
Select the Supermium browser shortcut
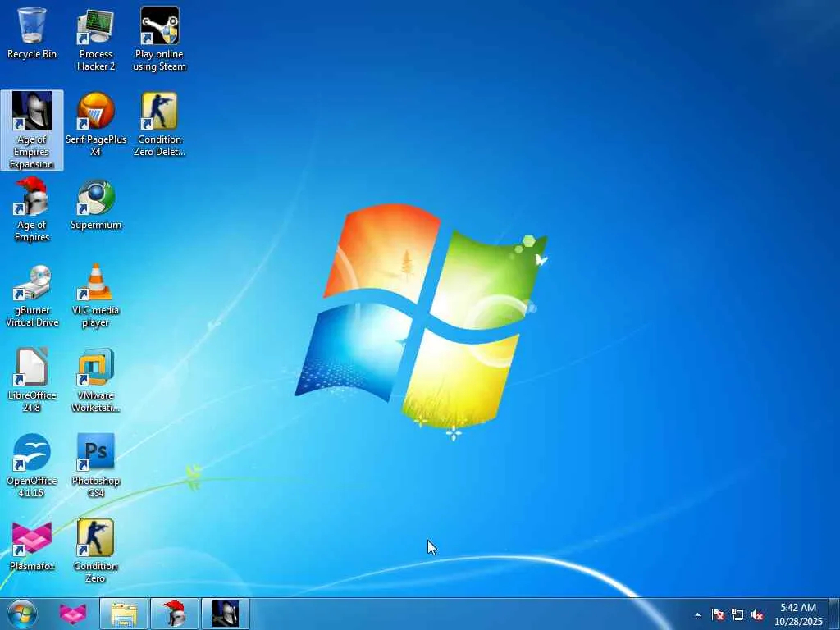click(96, 204)
